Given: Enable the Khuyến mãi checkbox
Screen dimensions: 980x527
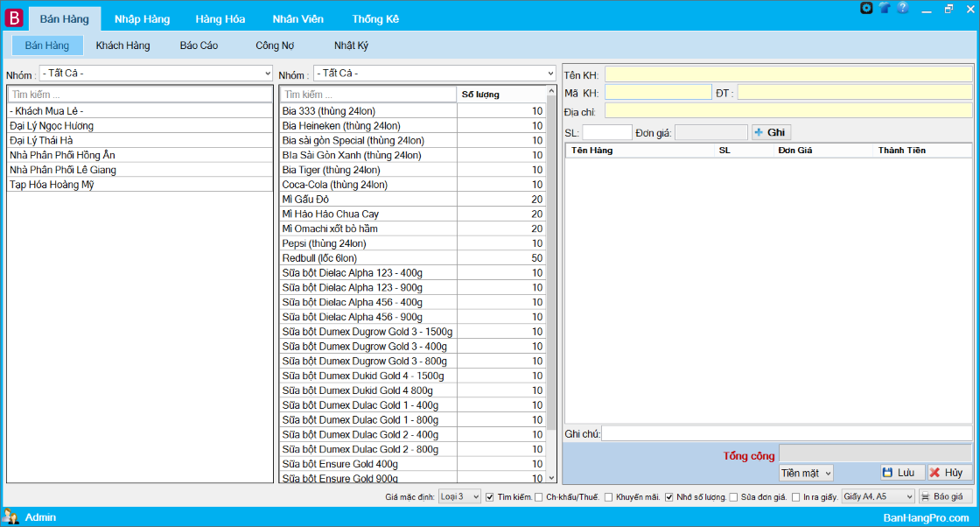Looking at the screenshot, I should (609, 497).
